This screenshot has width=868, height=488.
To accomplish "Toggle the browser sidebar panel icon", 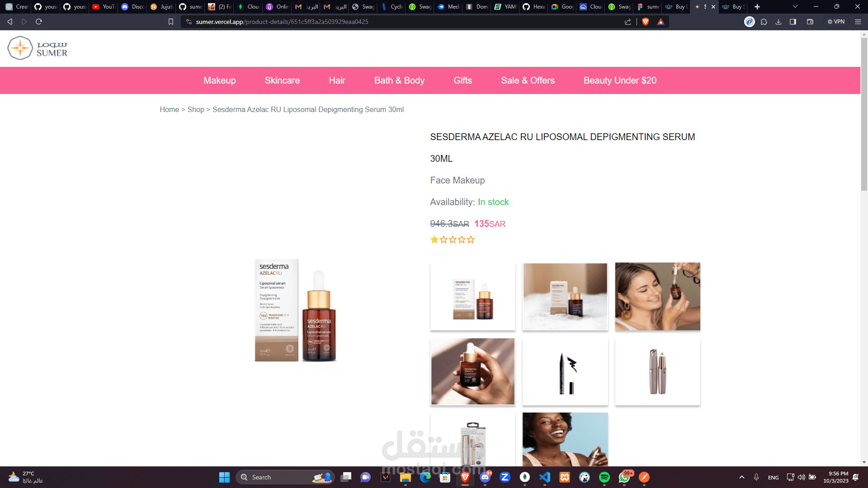I will pos(793,22).
